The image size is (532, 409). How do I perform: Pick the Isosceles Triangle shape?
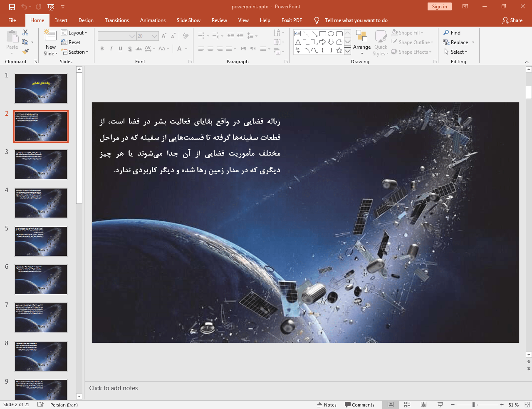pyautogui.click(x=298, y=42)
